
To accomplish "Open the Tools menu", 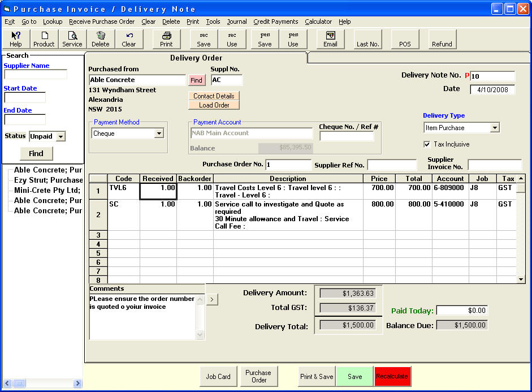I will point(213,21).
